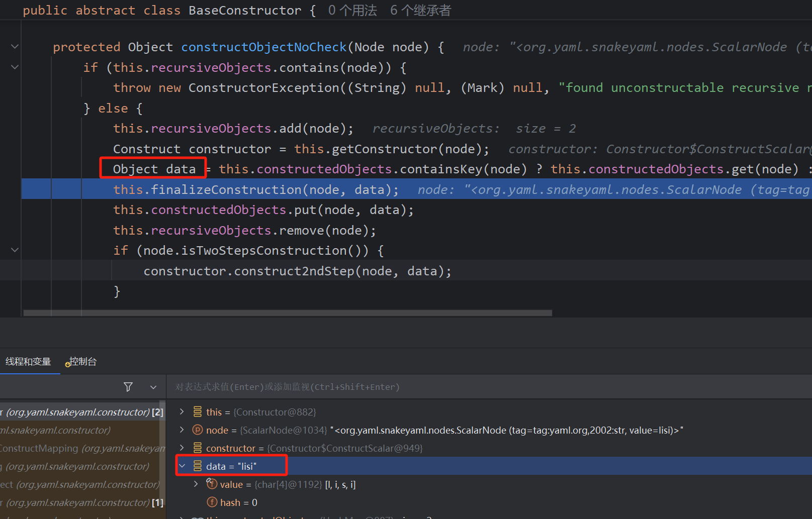Select the 'this = {Constructor@882}' row
The image size is (812, 519).
pos(489,412)
